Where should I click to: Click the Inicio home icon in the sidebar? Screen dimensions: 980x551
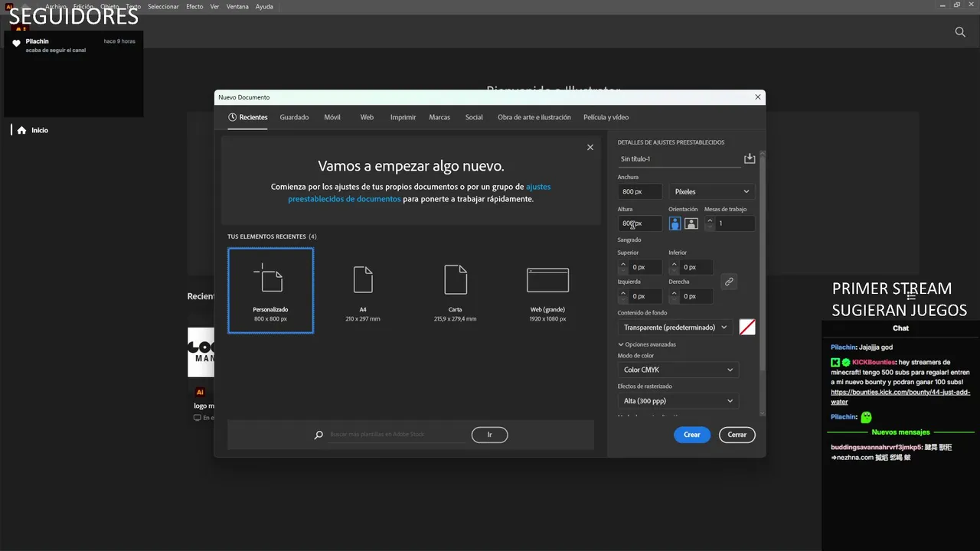coord(21,130)
